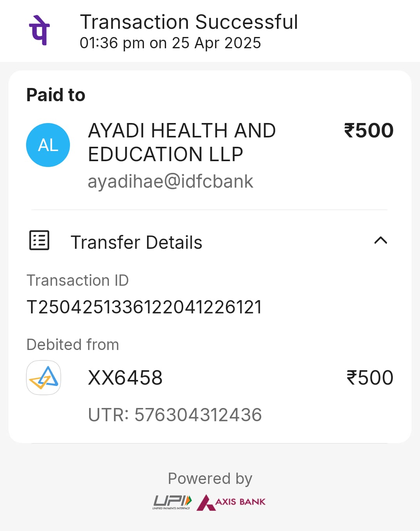Viewport: 420px width, 531px height.
Task: Tap the ₹500 debited amount
Action: click(370, 378)
